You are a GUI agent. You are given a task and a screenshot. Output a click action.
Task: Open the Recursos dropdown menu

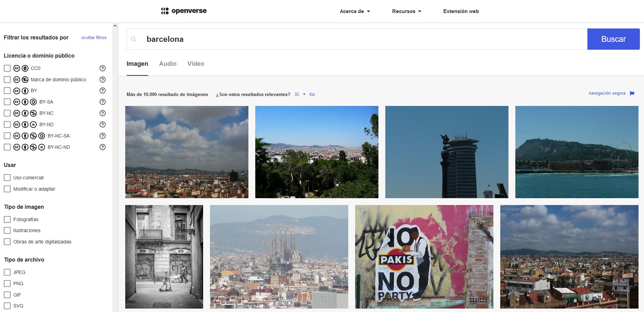(x=406, y=11)
